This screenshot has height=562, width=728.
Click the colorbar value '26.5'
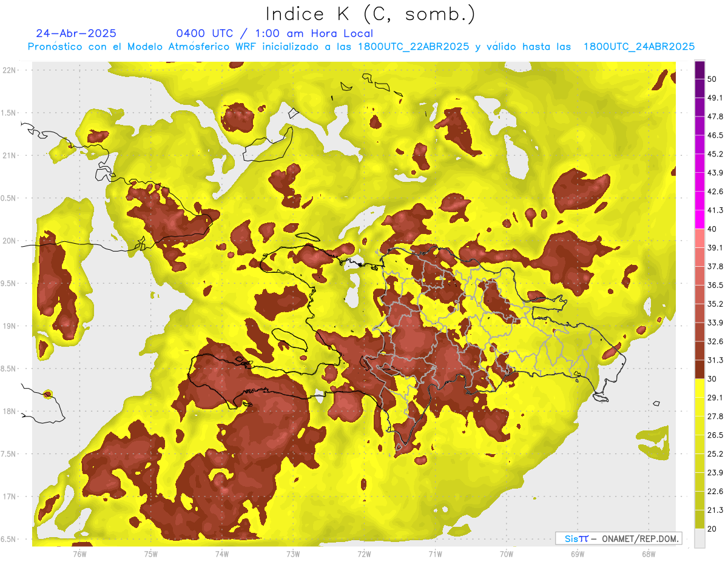point(715,435)
